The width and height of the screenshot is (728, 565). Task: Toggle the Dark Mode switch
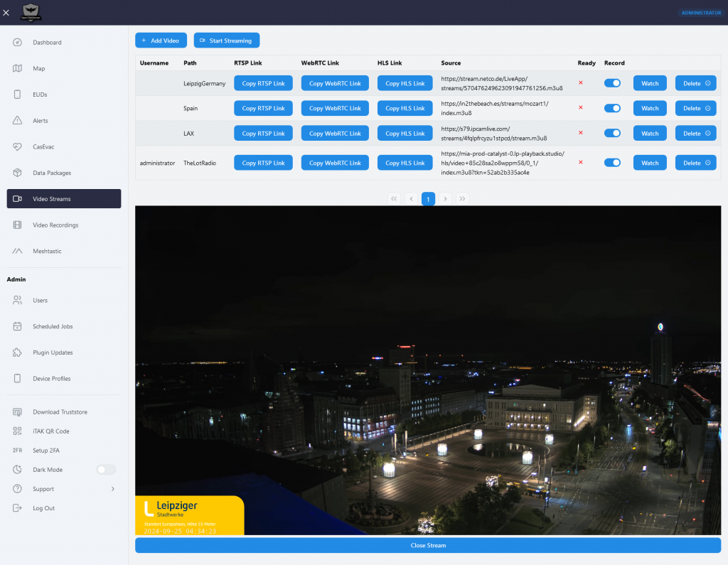(x=106, y=469)
